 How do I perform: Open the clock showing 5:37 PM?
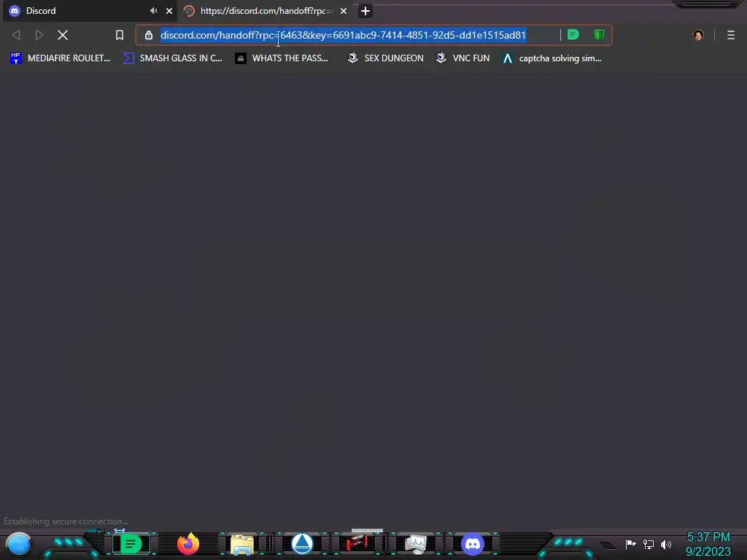point(708,537)
